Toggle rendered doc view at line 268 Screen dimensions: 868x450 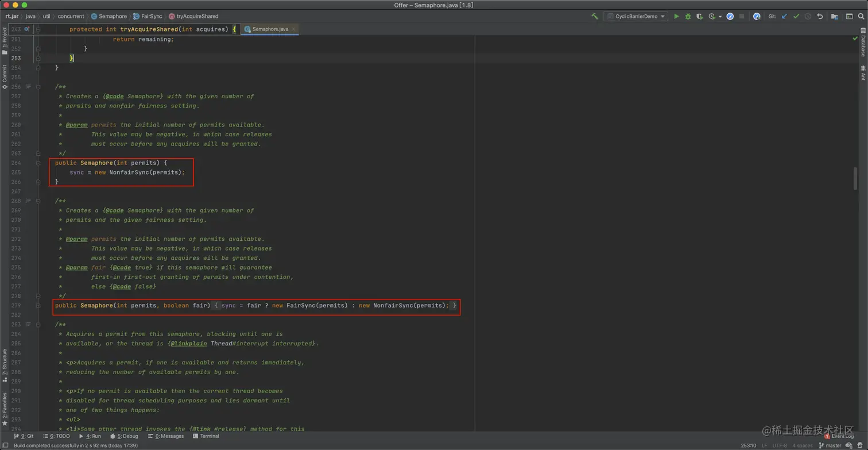pyautogui.click(x=28, y=201)
